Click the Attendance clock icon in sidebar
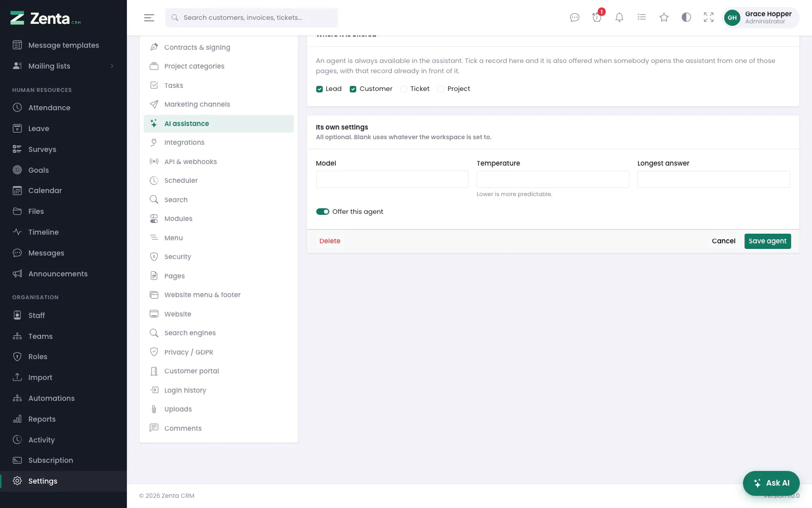Viewport: 812px width, 508px height. coord(17,108)
